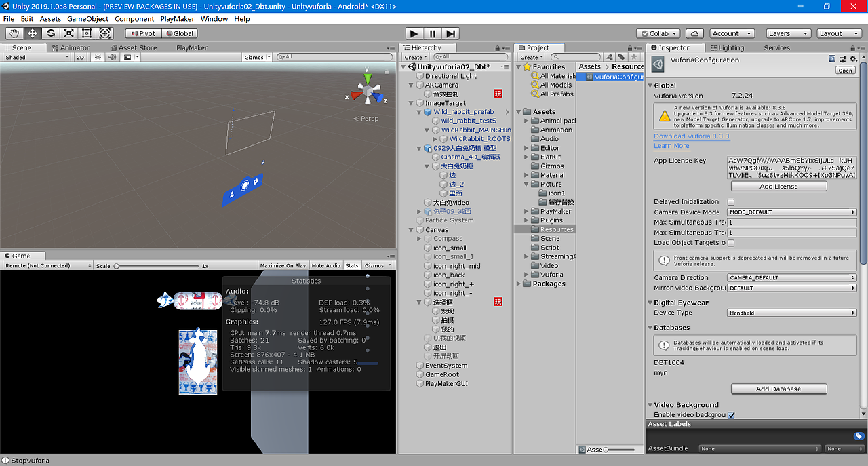Viewport: 868px width, 466px height.
Task: Select the Rotate tool
Action: pos(50,33)
